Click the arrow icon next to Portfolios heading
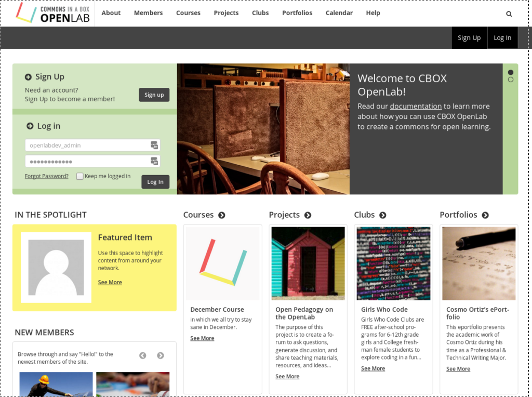The image size is (532, 397). coord(485,215)
